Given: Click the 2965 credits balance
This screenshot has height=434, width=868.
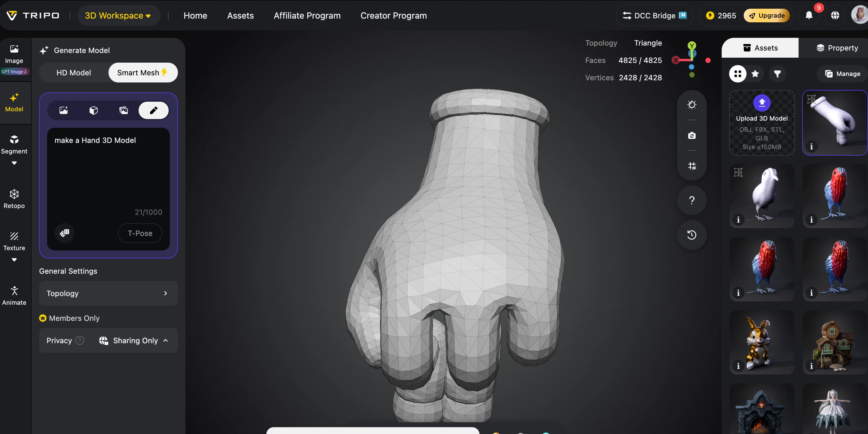Looking at the screenshot, I should pos(721,15).
